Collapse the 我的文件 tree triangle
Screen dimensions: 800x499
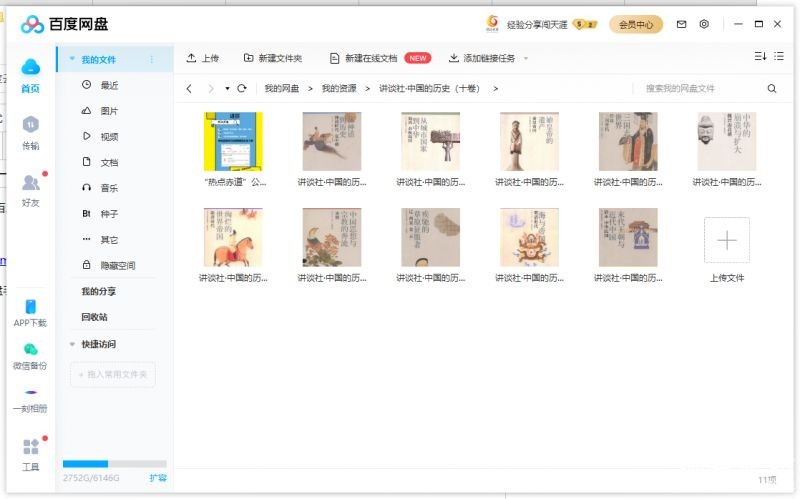coord(72,59)
